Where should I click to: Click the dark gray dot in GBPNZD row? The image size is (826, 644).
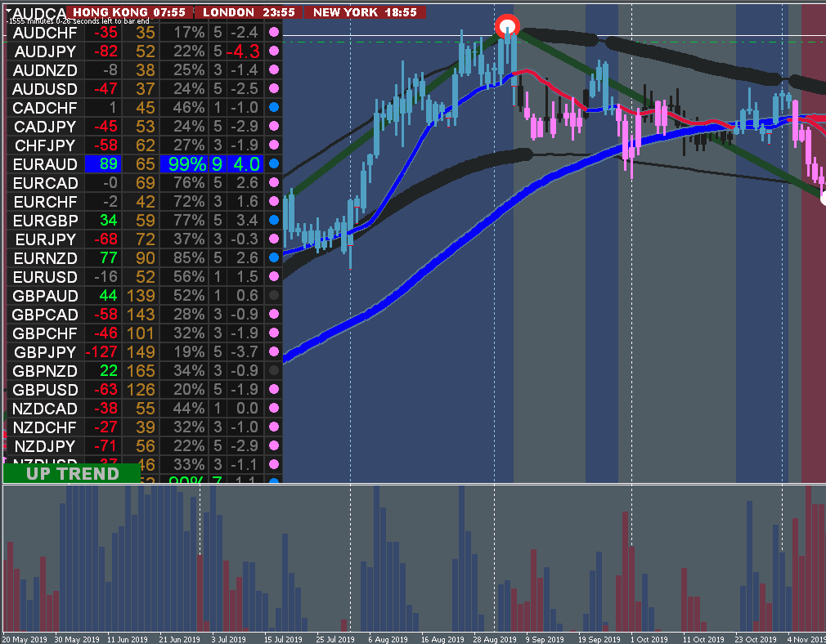point(274,370)
